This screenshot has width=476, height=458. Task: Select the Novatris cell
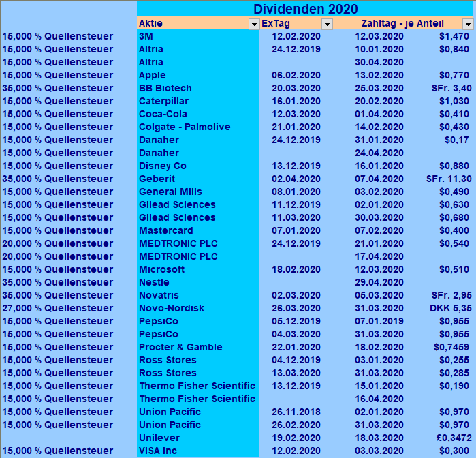[198, 295]
